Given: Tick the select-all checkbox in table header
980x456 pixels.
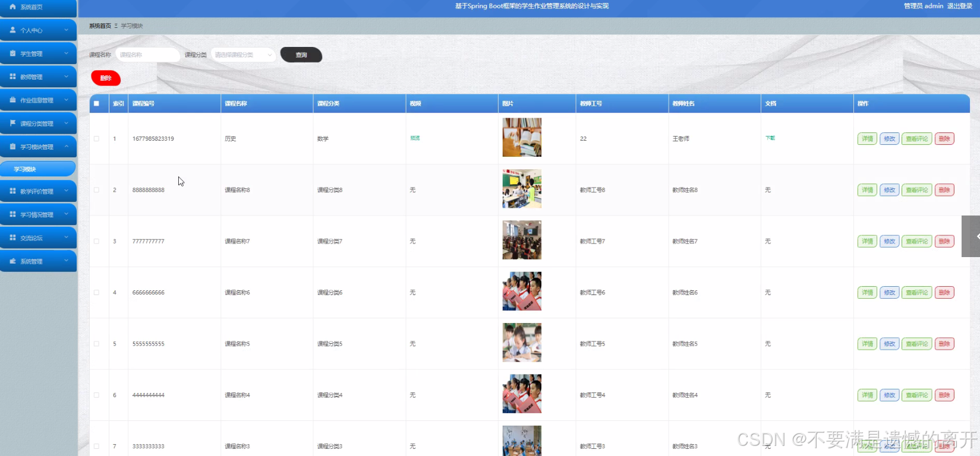Looking at the screenshot, I should click(x=96, y=103).
